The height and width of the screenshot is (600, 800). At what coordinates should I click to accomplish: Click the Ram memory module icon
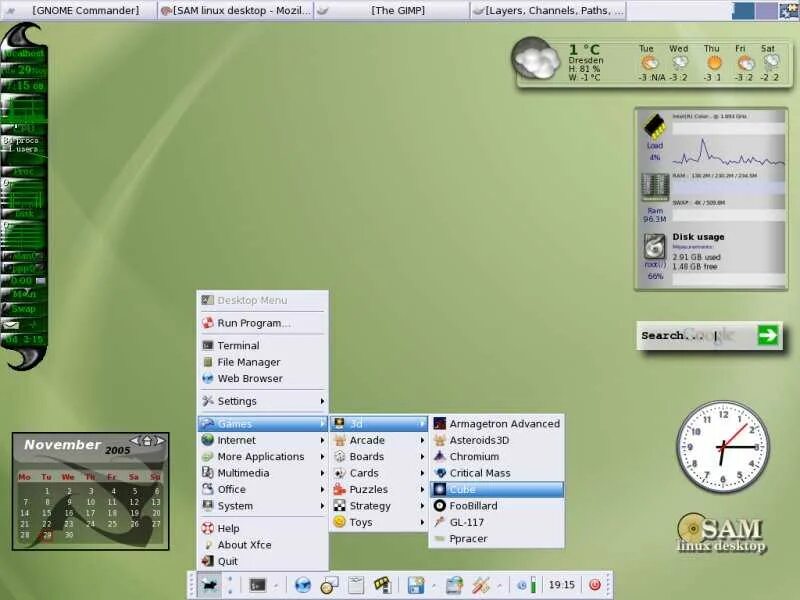pyautogui.click(x=655, y=187)
